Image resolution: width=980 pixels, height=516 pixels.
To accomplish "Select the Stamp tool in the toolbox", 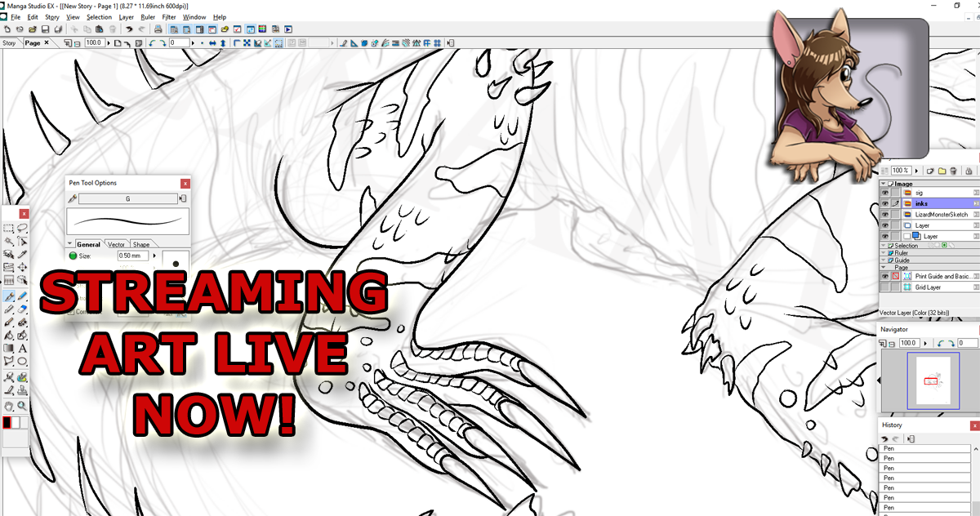I will (x=22, y=389).
